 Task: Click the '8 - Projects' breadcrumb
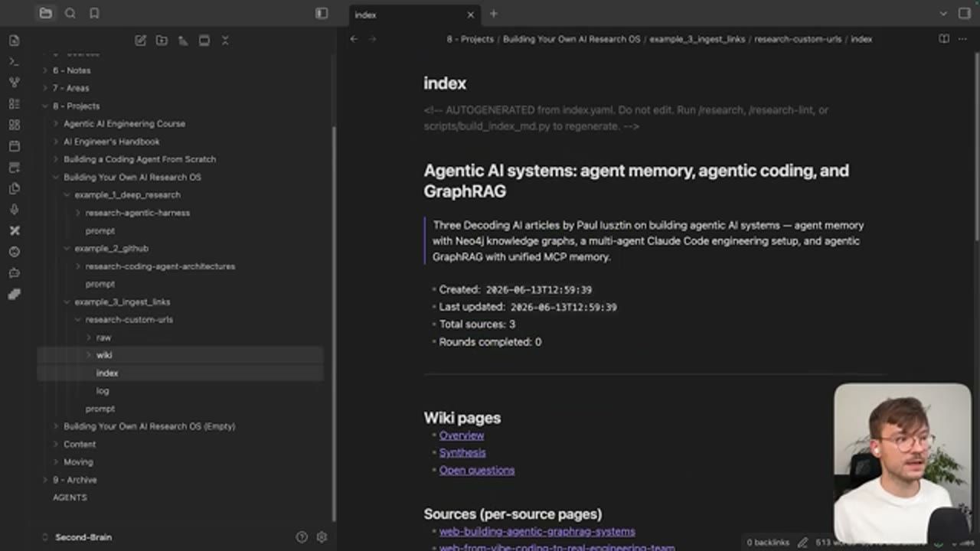coord(470,39)
